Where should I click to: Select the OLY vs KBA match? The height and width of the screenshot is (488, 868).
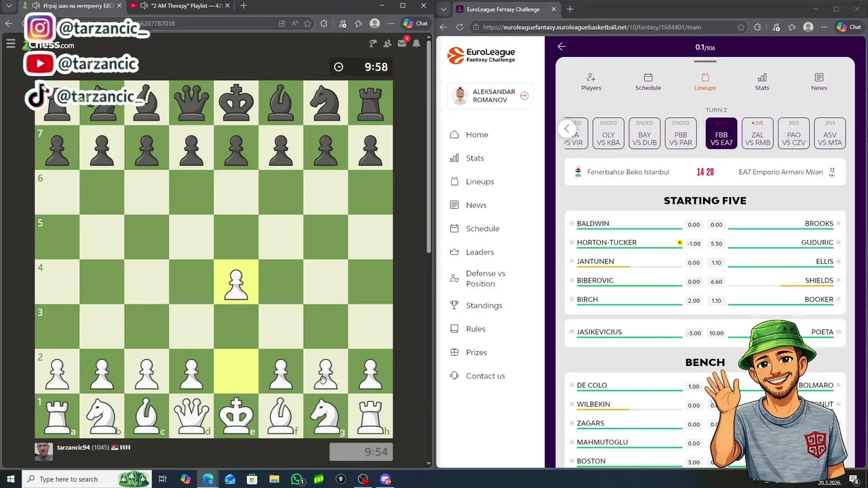[x=608, y=133]
